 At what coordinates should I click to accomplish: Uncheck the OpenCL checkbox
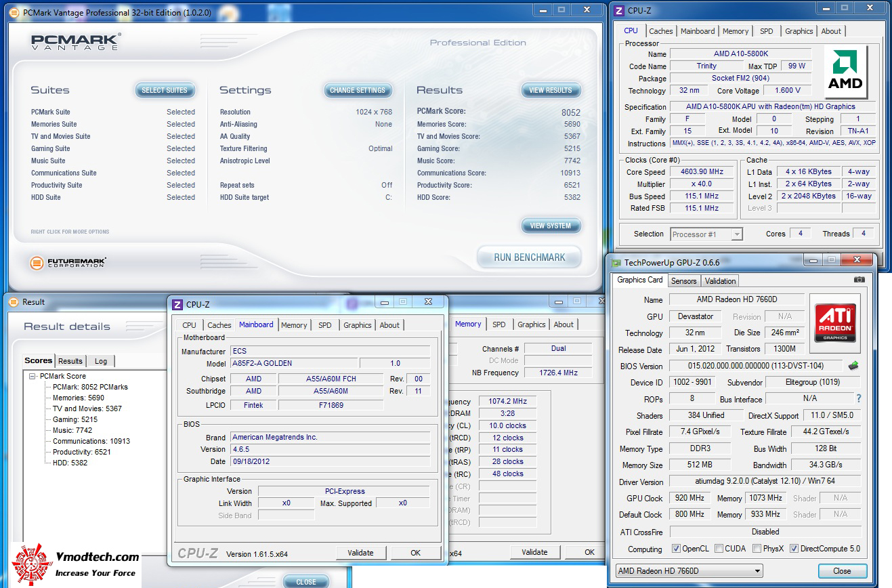click(x=676, y=549)
